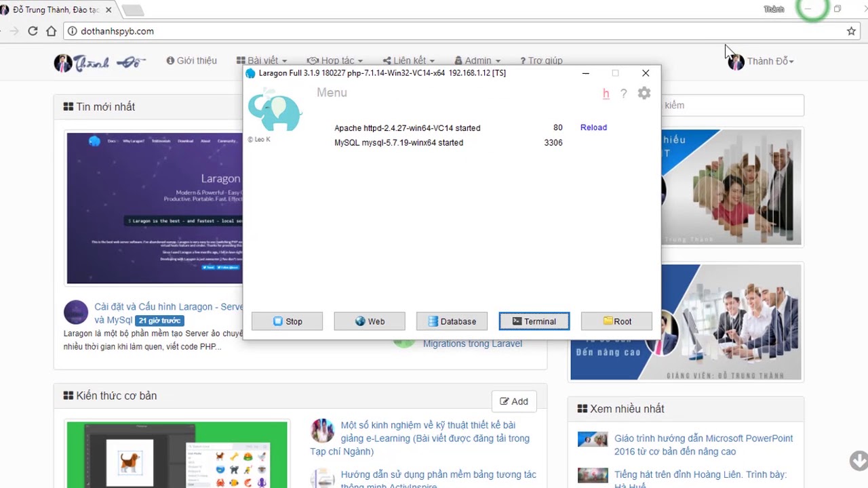
Task: Open the Giới thiệu menu item
Action: coord(191,61)
